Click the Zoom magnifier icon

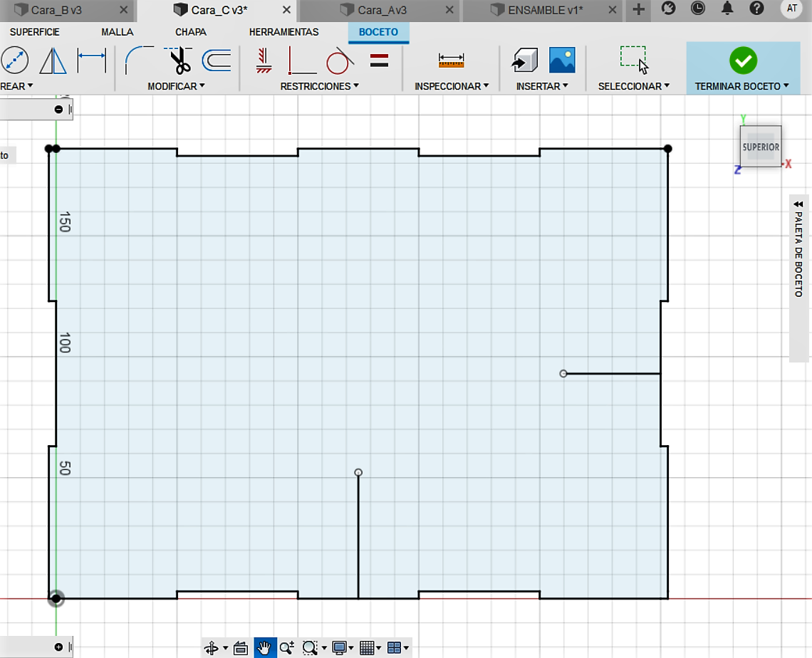pos(287,647)
